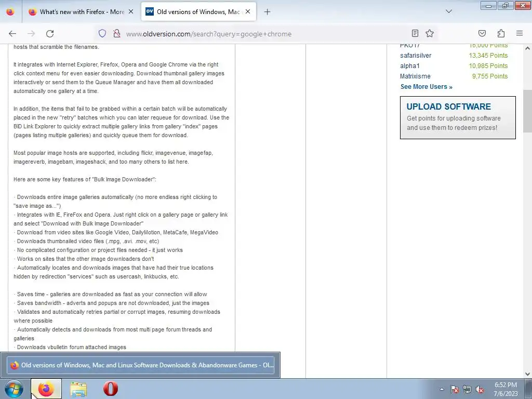Click line "Downloads vbulletin forum attached images"
The width and height of the screenshot is (532, 399).
pos(70,347)
